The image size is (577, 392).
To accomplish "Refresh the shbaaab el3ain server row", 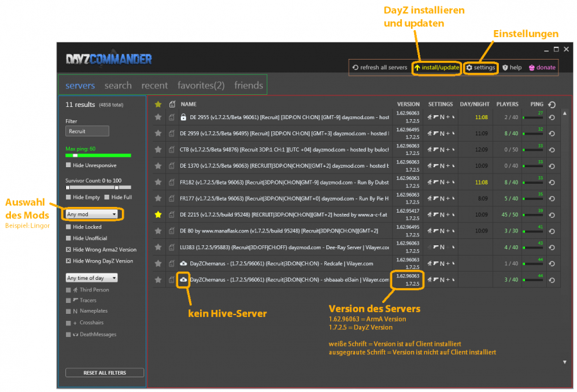I will click(552, 280).
